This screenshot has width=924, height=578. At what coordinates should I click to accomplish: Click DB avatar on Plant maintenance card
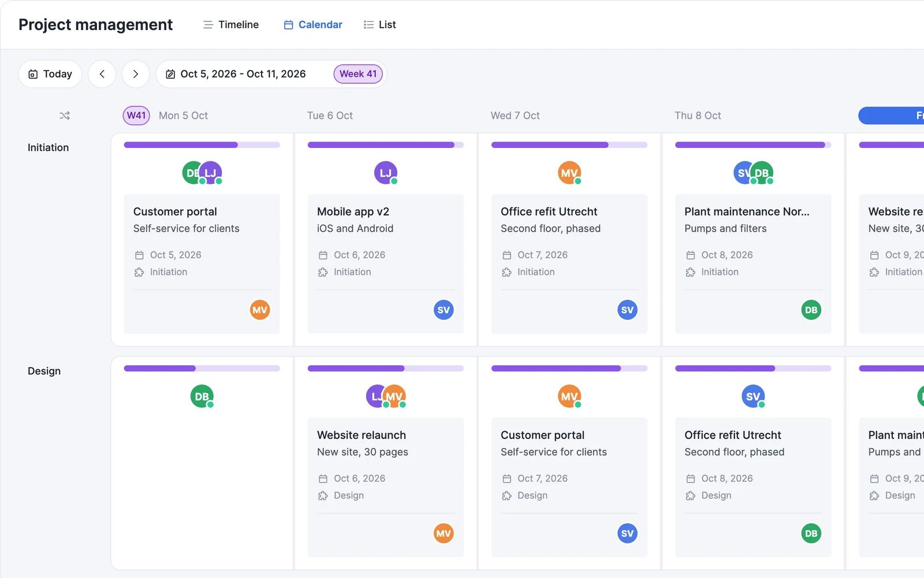point(811,310)
